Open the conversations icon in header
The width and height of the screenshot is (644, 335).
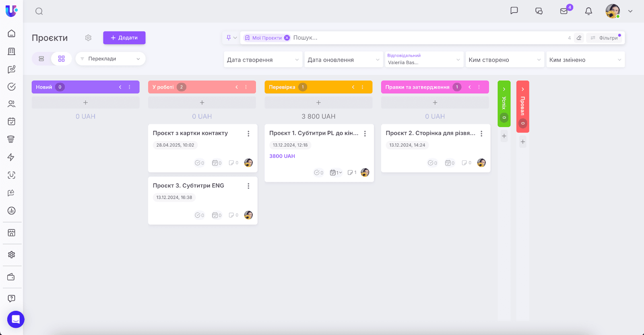[539, 11]
